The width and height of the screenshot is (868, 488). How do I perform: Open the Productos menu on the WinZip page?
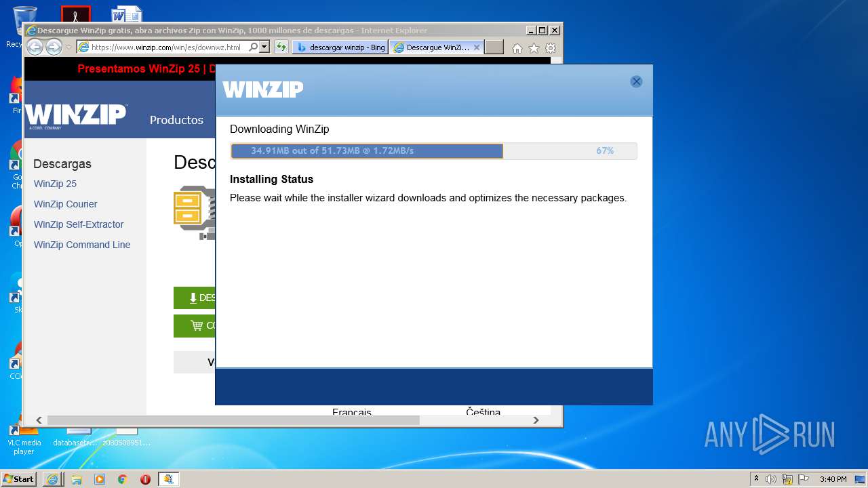tap(176, 120)
